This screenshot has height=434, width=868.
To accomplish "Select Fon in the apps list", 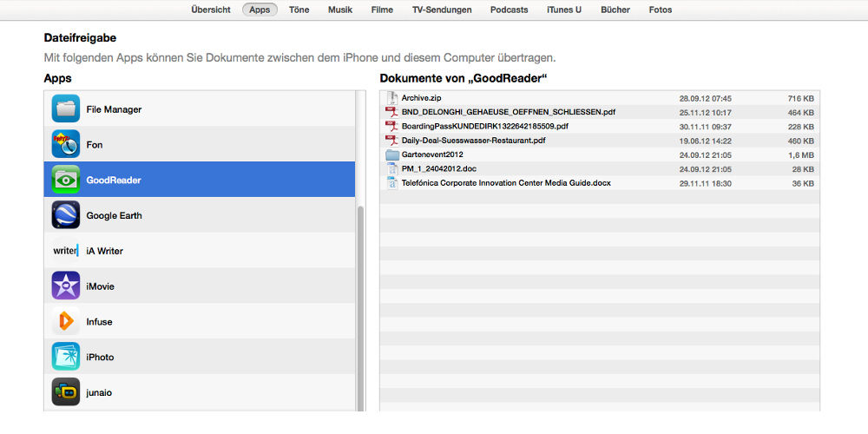I will click(200, 144).
